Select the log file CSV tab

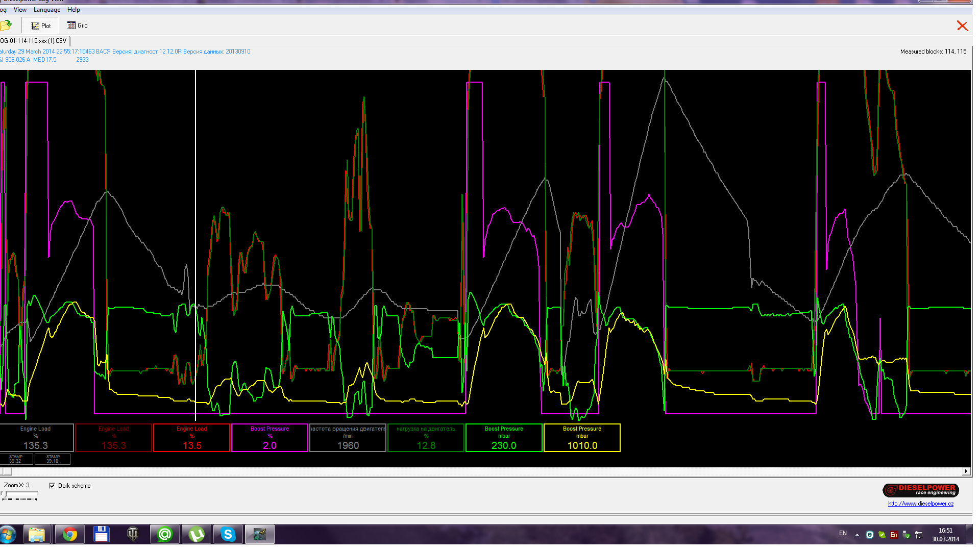click(34, 41)
